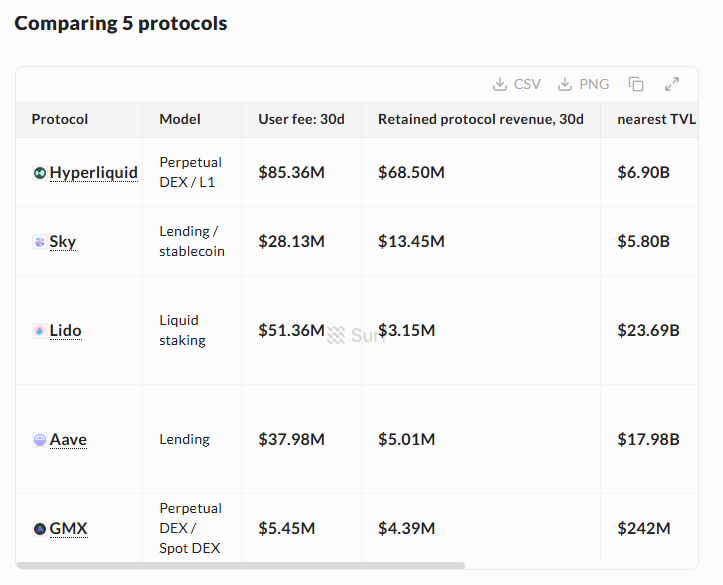Click the GMX logo icon
The width and height of the screenshot is (723, 585).
(x=40, y=528)
